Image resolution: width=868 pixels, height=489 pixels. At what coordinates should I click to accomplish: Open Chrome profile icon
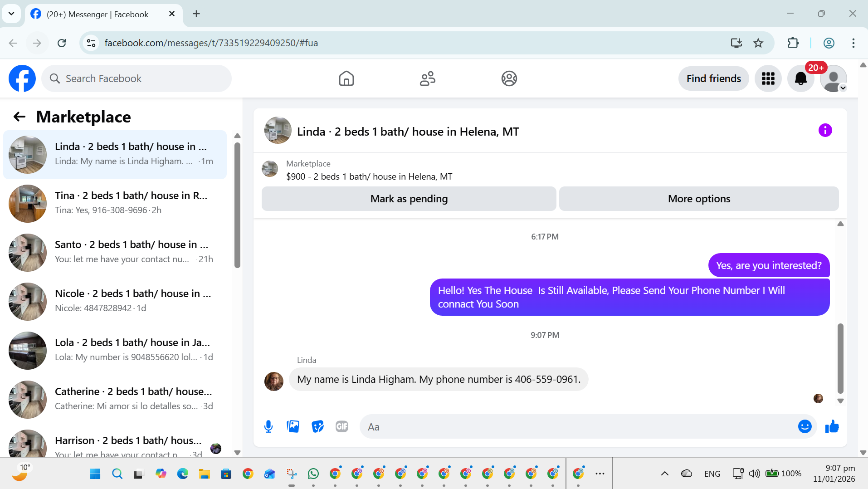pyautogui.click(x=829, y=43)
